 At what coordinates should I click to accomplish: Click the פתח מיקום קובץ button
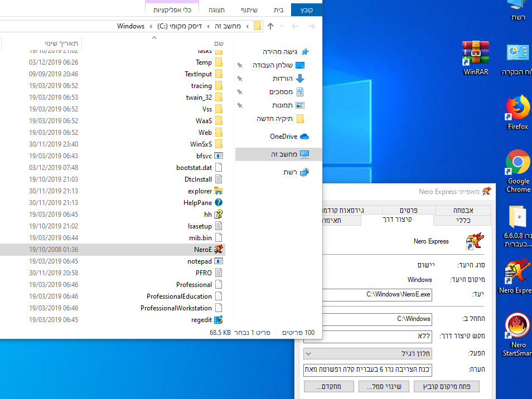tap(447, 386)
